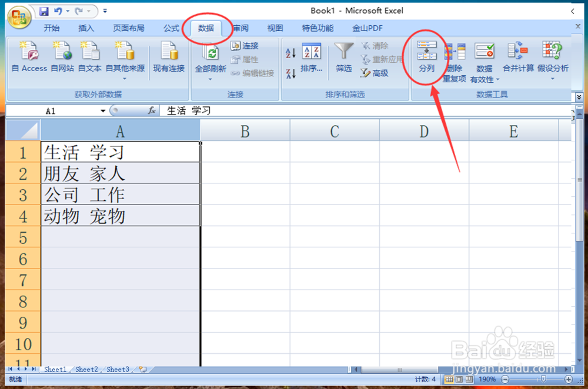Open the 视图 tab

[x=275, y=28]
